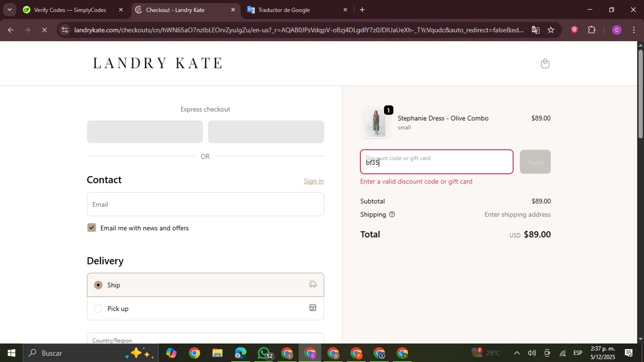
Task: Click the Google Translate page icon
Action: coord(535,30)
